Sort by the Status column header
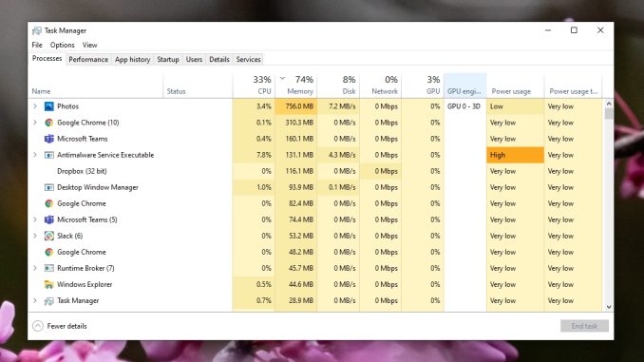The width and height of the screenshot is (644, 362). [198, 86]
